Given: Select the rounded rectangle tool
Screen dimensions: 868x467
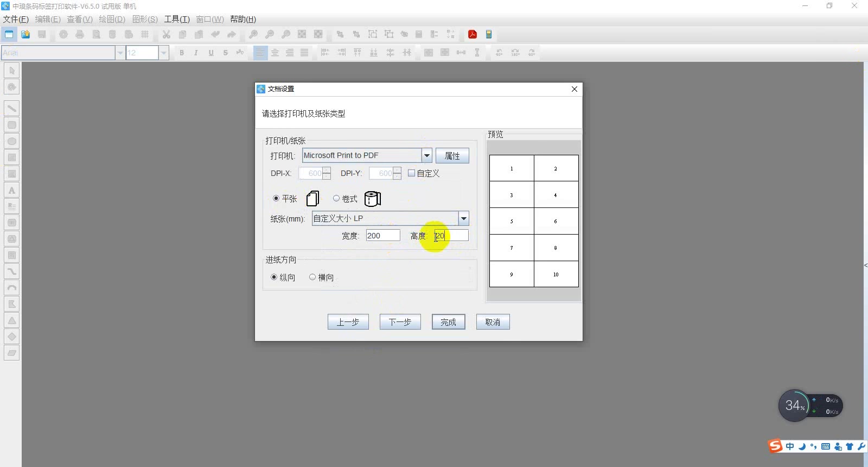Looking at the screenshot, I should [12, 125].
